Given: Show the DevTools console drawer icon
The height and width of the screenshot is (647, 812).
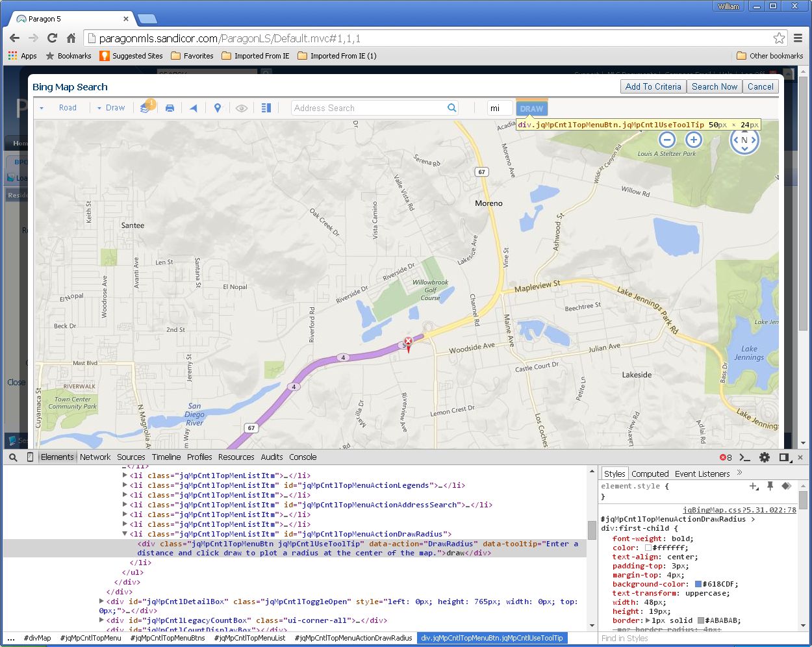Looking at the screenshot, I should [x=745, y=457].
